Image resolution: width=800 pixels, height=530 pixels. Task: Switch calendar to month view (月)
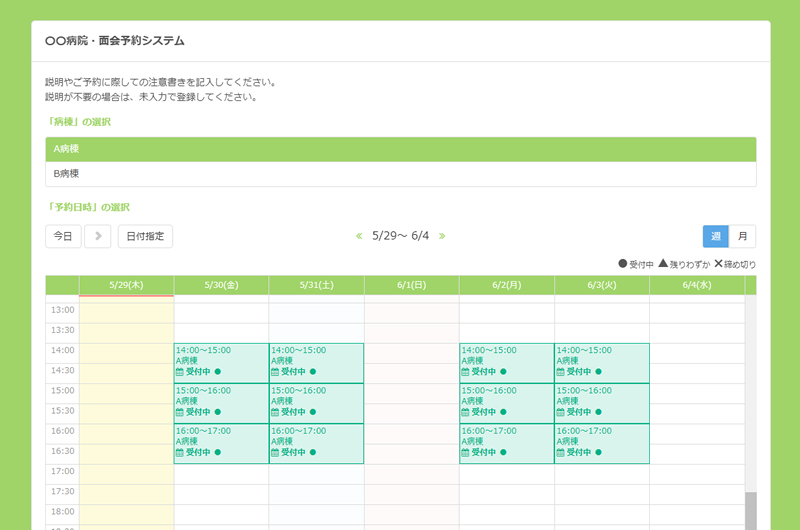[742, 236]
